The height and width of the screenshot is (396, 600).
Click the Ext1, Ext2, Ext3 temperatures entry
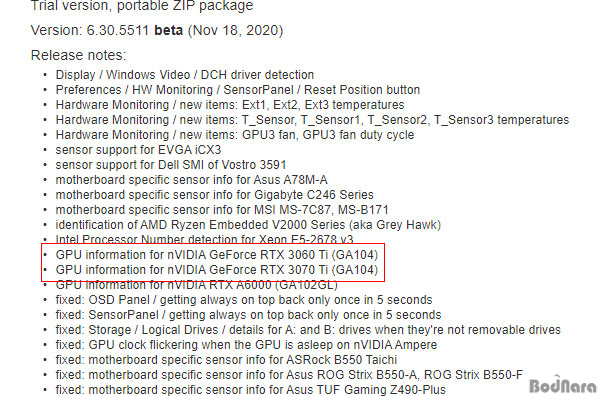pos(230,104)
